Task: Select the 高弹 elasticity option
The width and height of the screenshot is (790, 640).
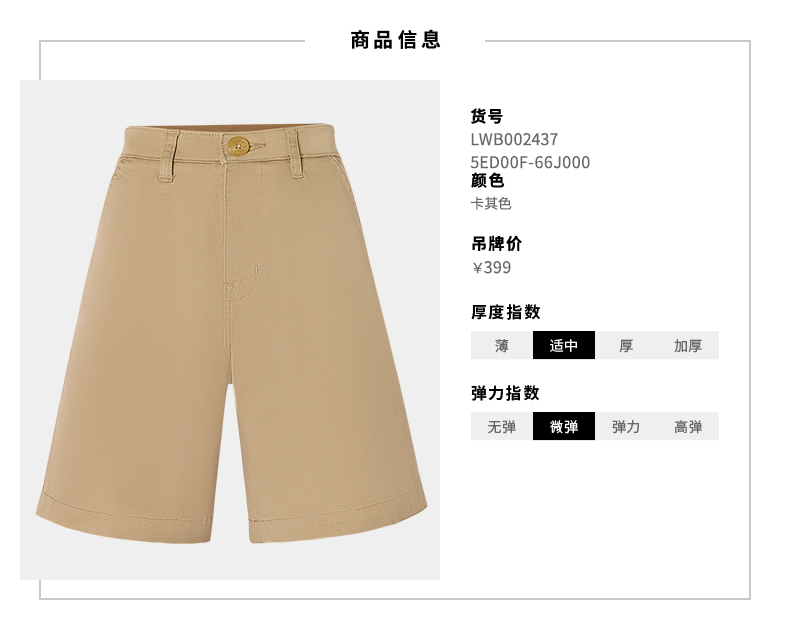Action: pos(688,426)
